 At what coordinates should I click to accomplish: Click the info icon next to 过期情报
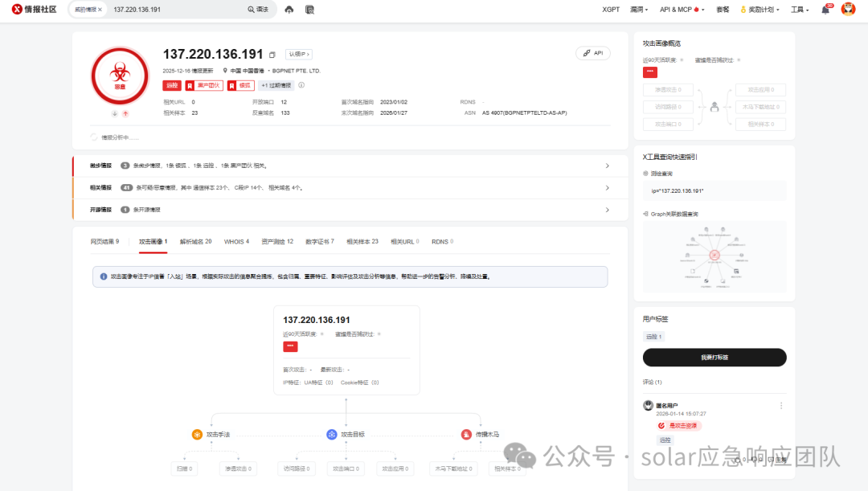pyautogui.click(x=301, y=85)
